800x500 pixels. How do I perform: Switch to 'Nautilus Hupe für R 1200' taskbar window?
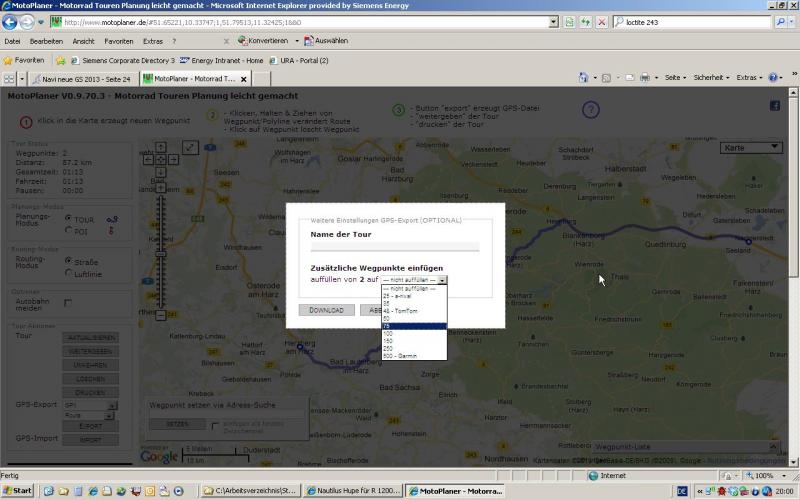(x=354, y=491)
